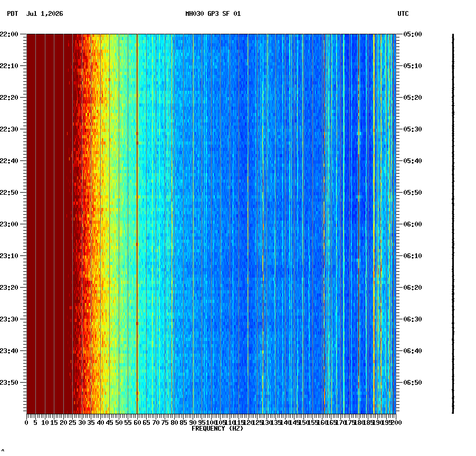476x456 pixels.
Task: Pick the 10 Hz frequency axis label
Action: click(45, 423)
